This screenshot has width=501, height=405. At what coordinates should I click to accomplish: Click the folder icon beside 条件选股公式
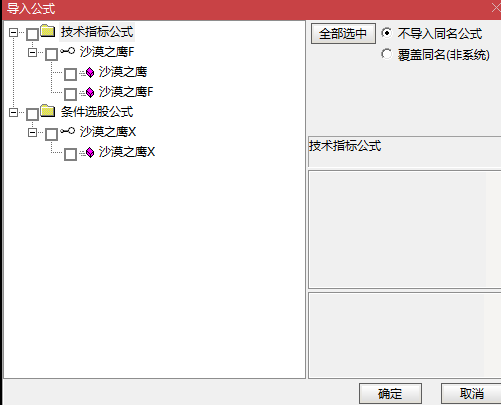(x=48, y=111)
